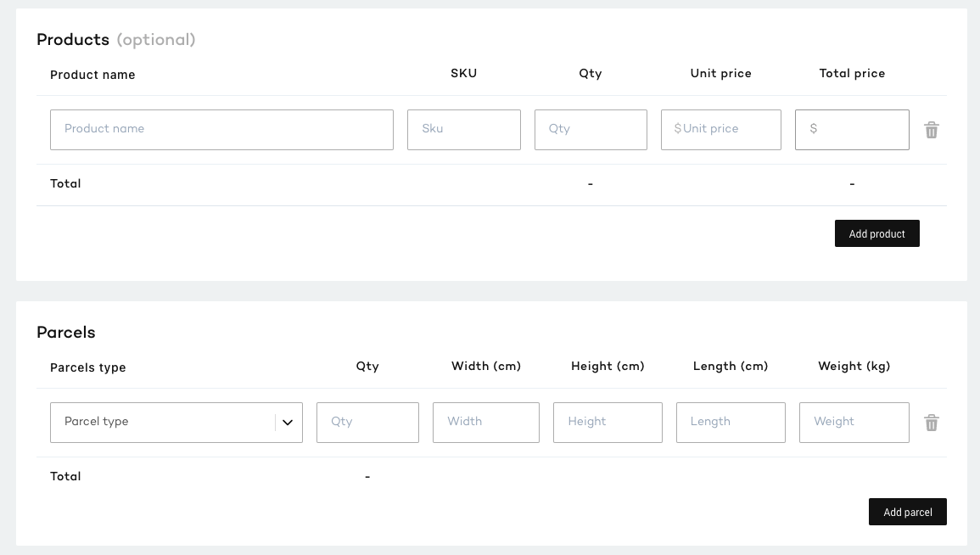
Task: Click the "Weight (kg)" column header
Action: (x=854, y=367)
